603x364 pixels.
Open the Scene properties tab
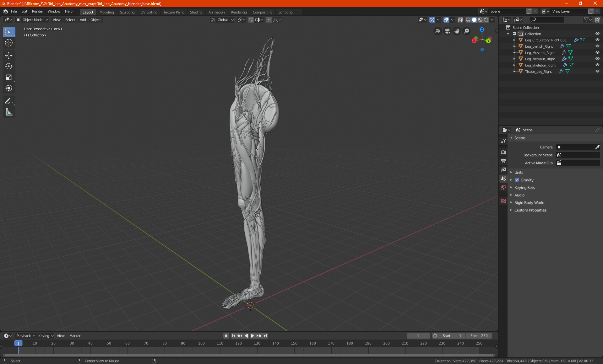(503, 179)
